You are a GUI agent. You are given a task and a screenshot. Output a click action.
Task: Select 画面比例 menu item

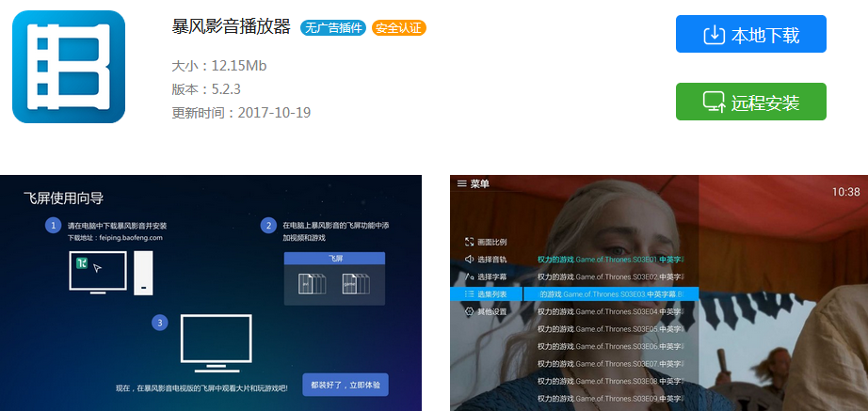(x=486, y=242)
